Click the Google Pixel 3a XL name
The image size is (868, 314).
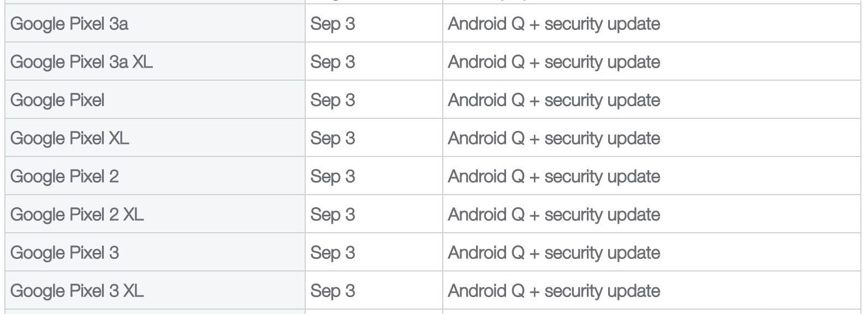[81, 62]
